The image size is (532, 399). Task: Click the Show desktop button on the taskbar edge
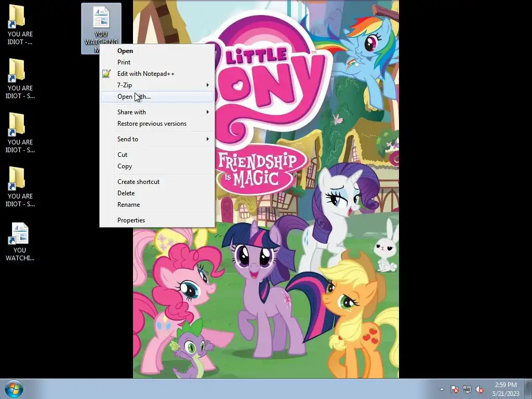tap(528, 389)
